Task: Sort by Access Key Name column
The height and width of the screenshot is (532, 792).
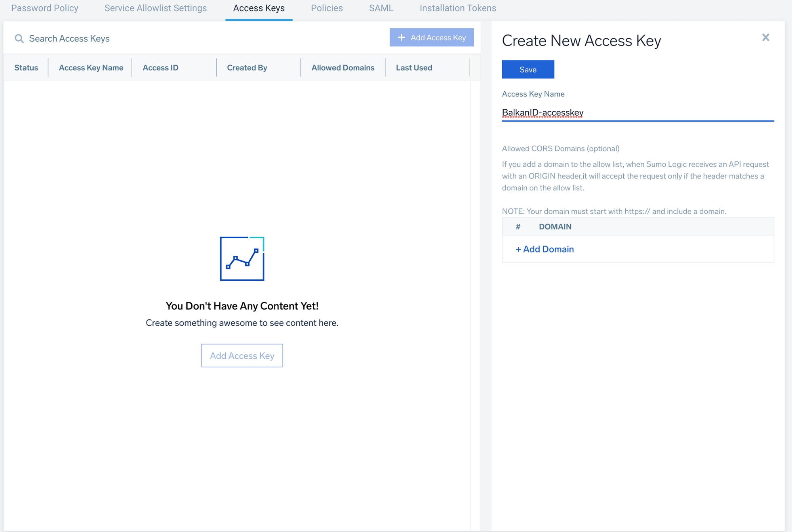Action: pos(91,68)
